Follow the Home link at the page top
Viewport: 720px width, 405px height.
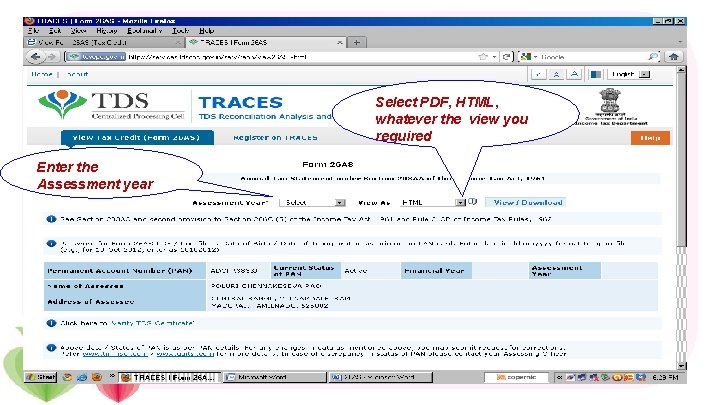pyautogui.click(x=42, y=74)
